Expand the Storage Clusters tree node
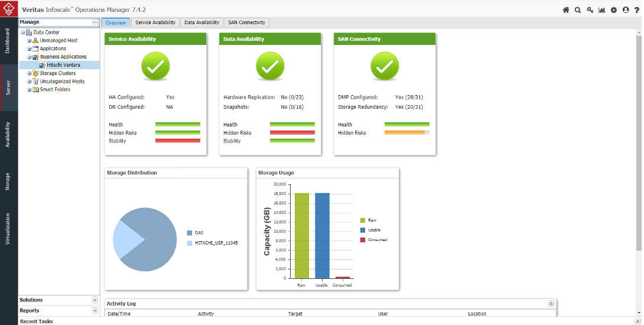Screen dimensions: 644x325 pos(29,73)
